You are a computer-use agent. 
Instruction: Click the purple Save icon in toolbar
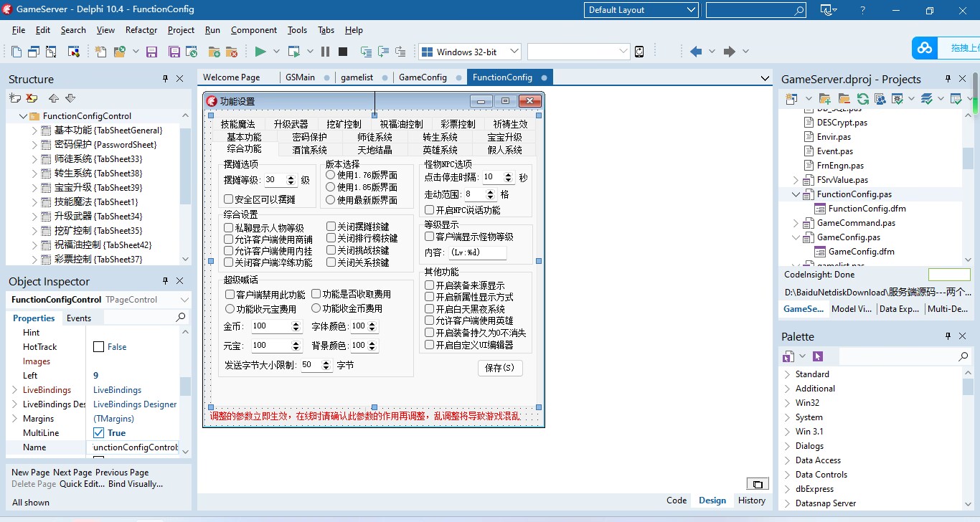(x=151, y=52)
